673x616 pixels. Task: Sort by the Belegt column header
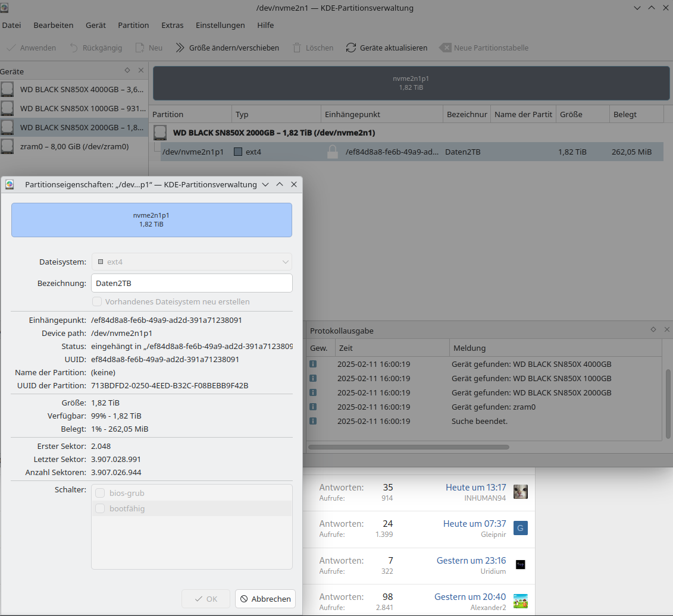[636, 115]
